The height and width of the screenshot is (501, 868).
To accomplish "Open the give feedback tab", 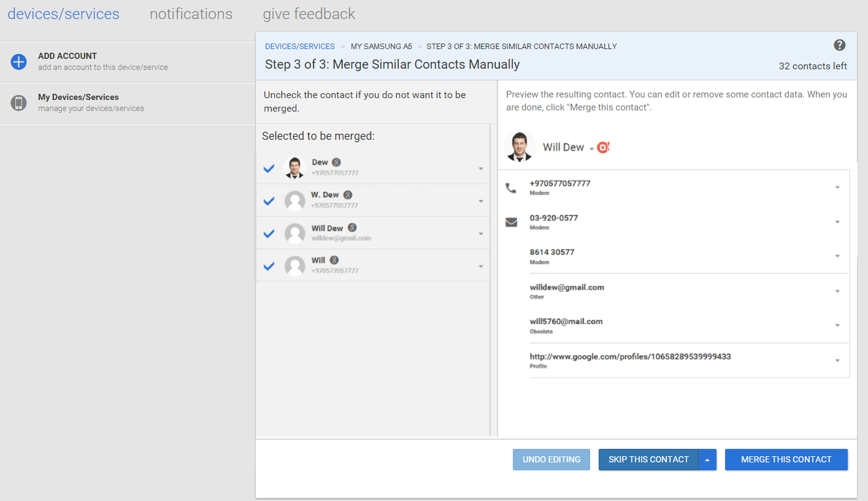I will pos(309,13).
